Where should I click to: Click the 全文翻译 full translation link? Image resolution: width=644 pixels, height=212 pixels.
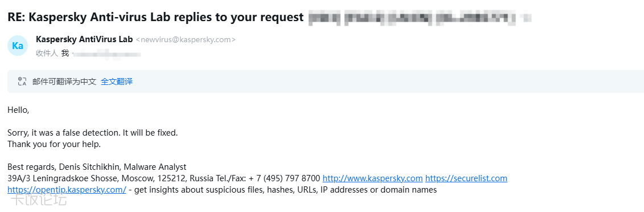[x=117, y=81]
